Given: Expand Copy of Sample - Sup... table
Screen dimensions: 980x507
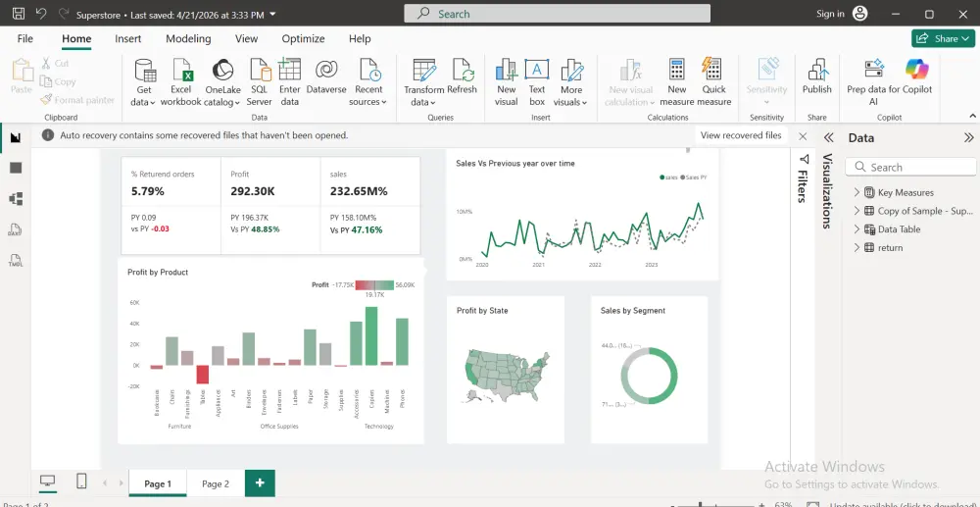Looking at the screenshot, I should pos(857,211).
